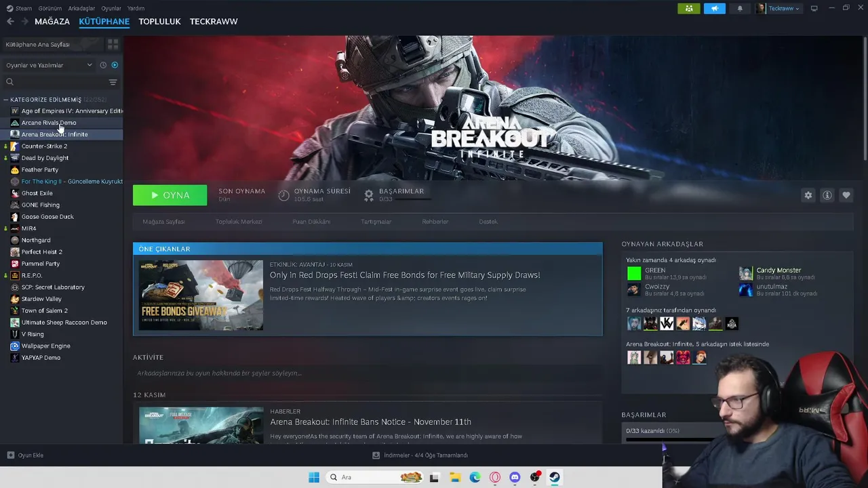Click the activity comment input field
This screenshot has width=868, height=488.
[368, 373]
